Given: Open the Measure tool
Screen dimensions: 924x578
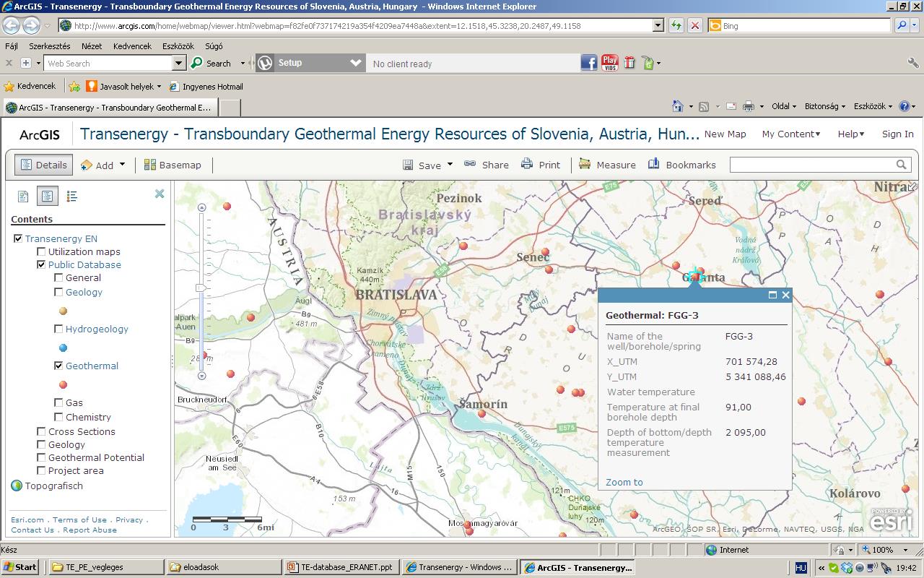Looking at the screenshot, I should 607,165.
